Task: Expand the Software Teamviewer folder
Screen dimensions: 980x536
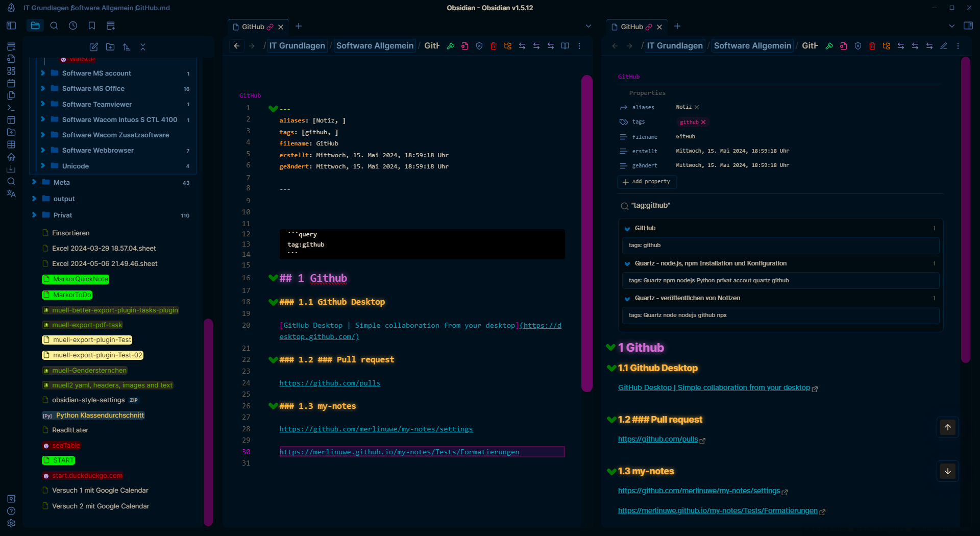Action: coord(43,104)
